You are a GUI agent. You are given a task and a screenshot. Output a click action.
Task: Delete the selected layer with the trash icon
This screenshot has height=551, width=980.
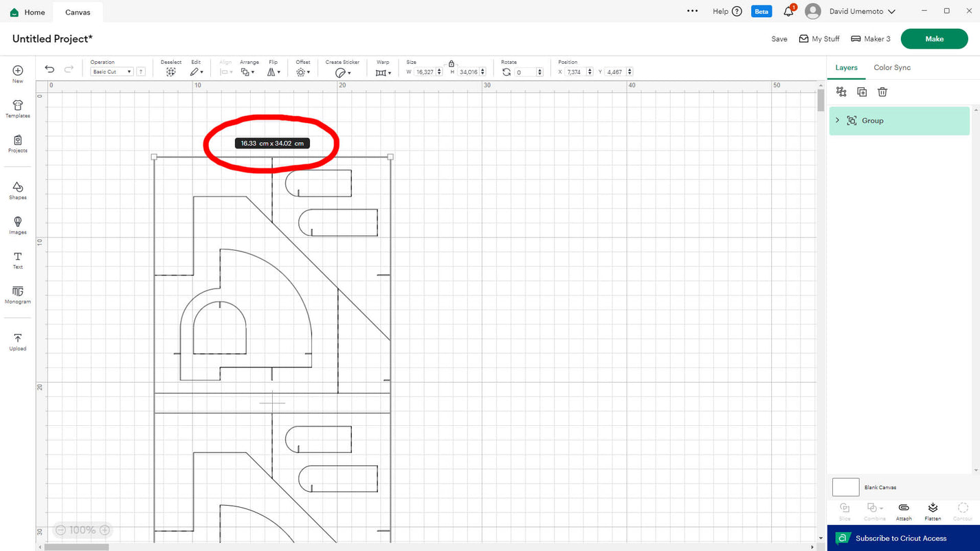[x=882, y=92]
